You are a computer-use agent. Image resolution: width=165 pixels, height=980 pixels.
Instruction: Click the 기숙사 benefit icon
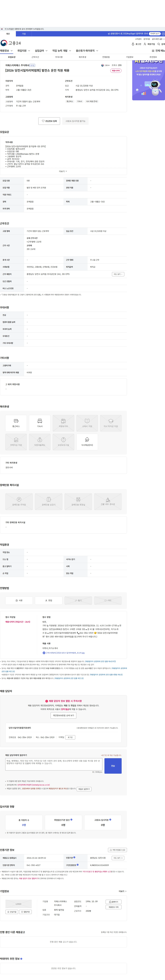pyautogui.click(x=40, y=423)
